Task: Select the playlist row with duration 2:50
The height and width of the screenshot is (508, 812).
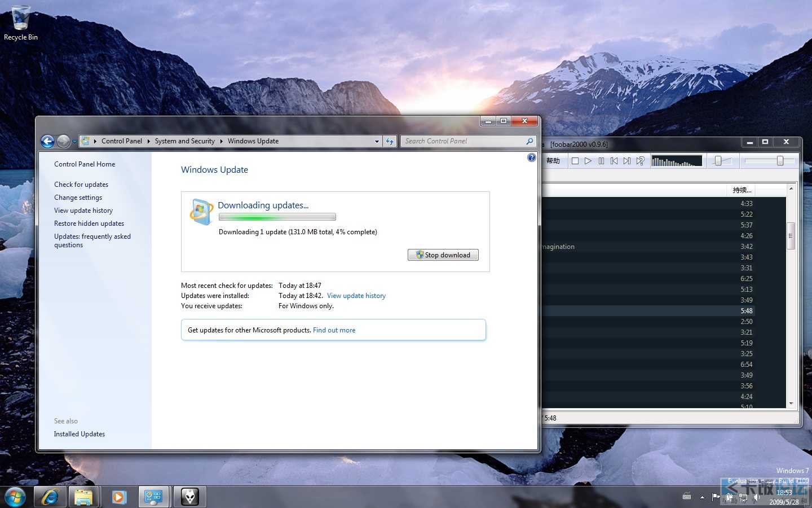Action: [x=664, y=322]
